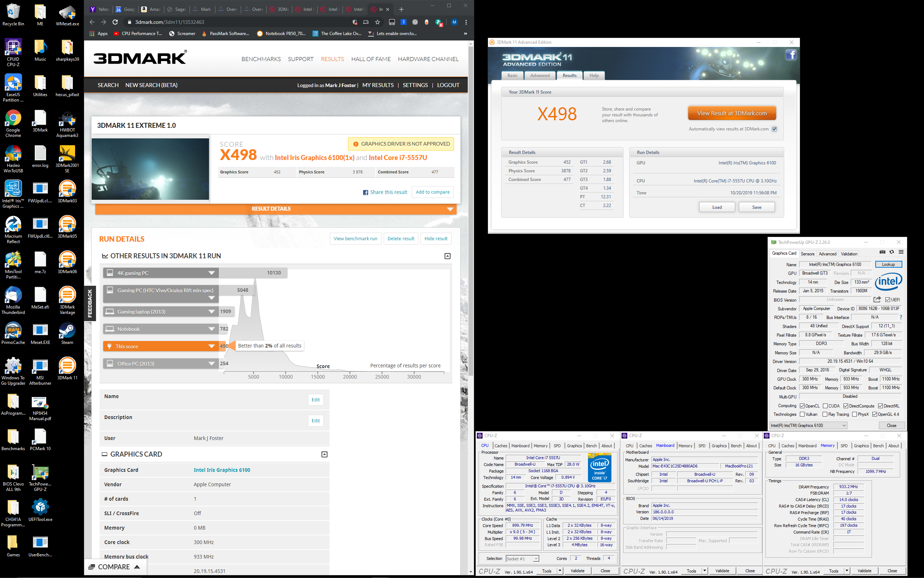This screenshot has width=924, height=578.
Task: Collapse the Graphics Card section
Action: click(x=324, y=454)
